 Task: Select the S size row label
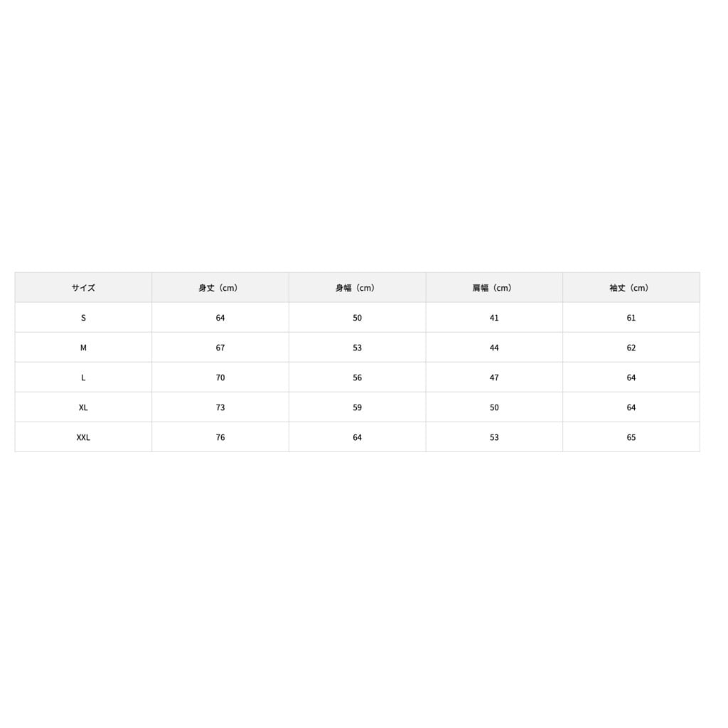83,318
